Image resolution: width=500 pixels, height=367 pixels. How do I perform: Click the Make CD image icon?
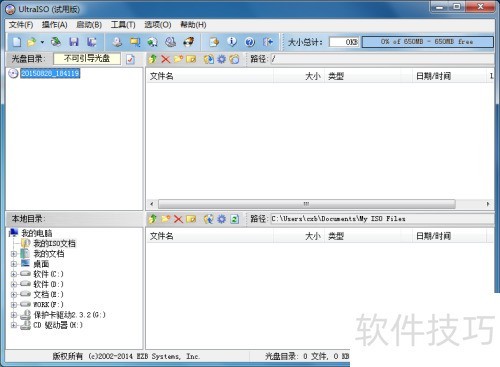[x=117, y=42]
